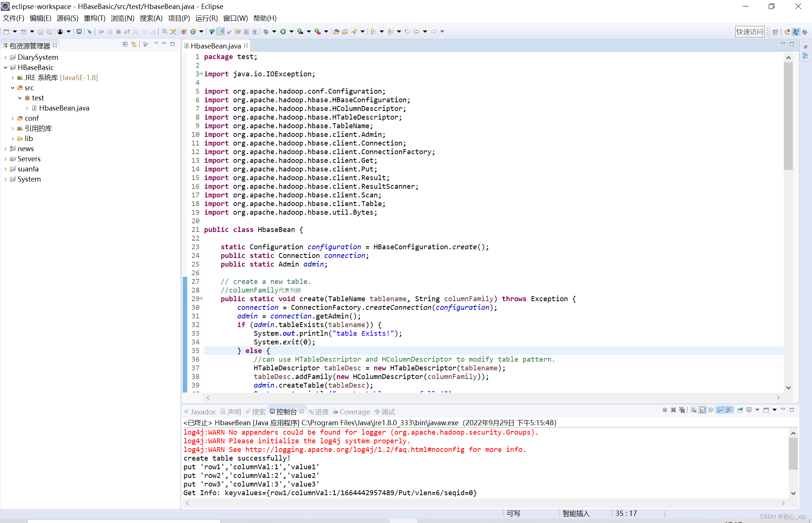Toggle Show Whitespace Characters
Image resolution: width=812 pixels, height=523 pixels.
[x=255, y=32]
